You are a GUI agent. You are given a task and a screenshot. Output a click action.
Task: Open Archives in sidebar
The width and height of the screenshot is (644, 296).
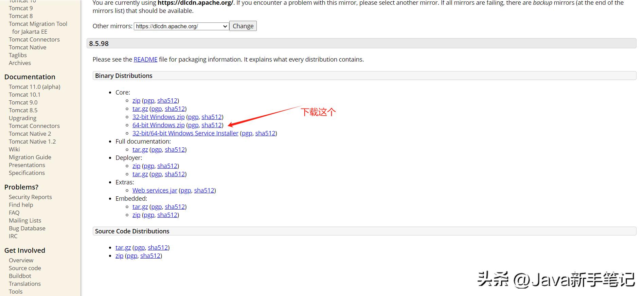pos(20,63)
